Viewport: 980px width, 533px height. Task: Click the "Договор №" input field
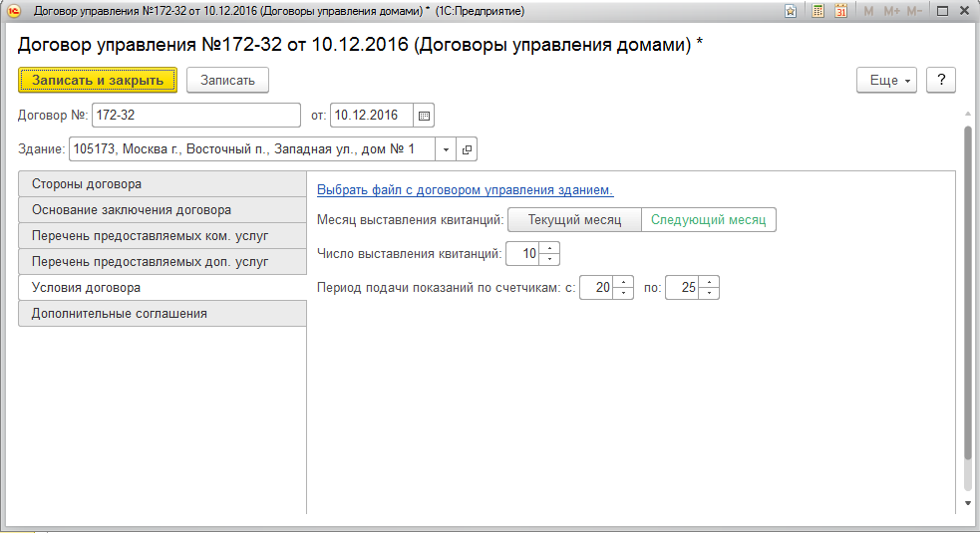[195, 116]
